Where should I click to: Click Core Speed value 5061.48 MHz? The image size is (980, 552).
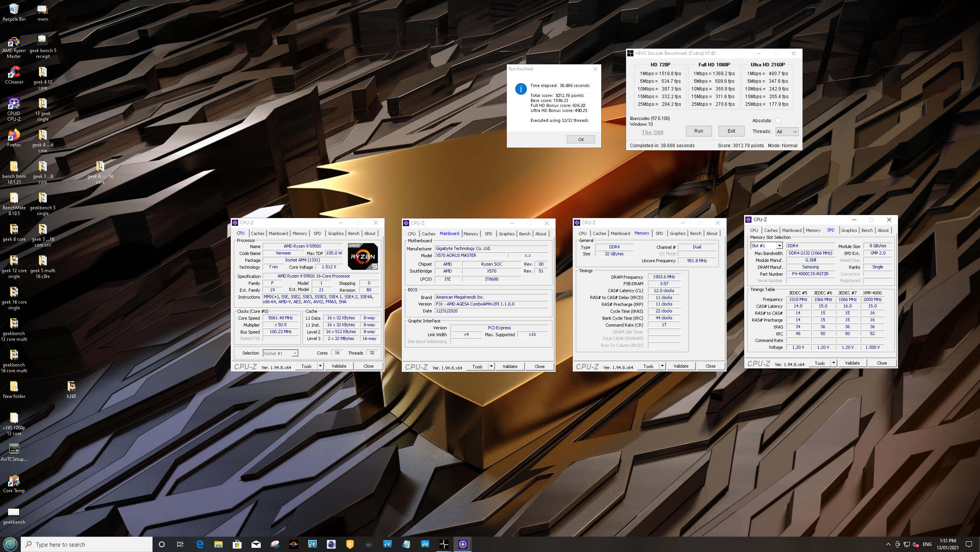click(281, 318)
